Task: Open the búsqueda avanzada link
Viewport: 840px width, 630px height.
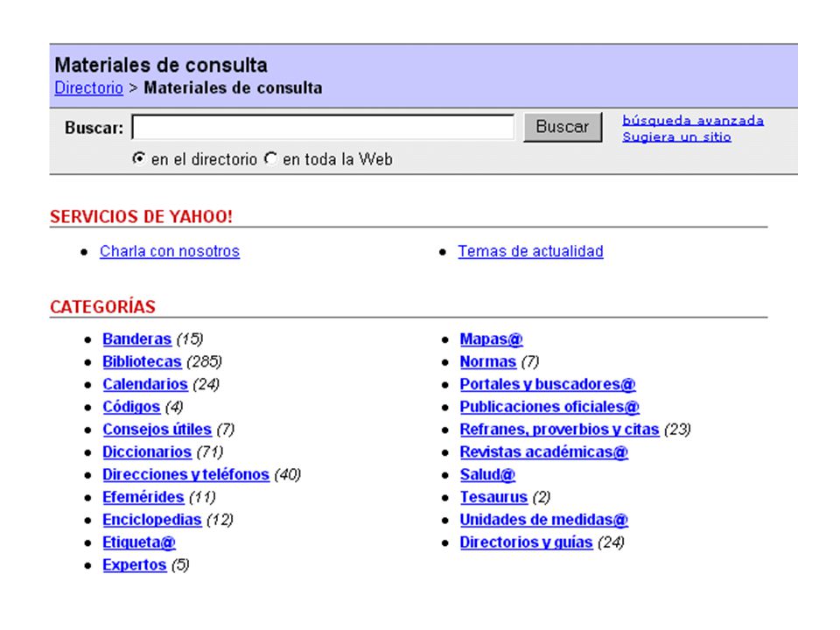Action: (693, 120)
